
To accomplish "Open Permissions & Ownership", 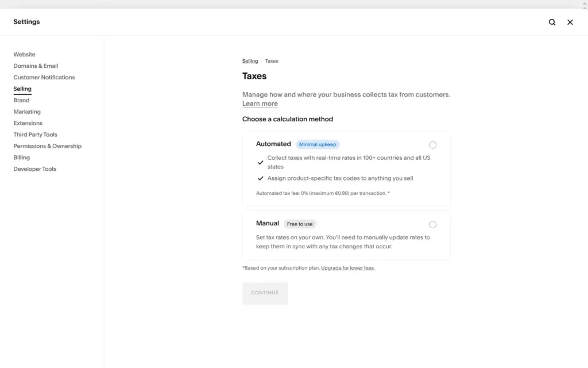I will [x=47, y=146].
